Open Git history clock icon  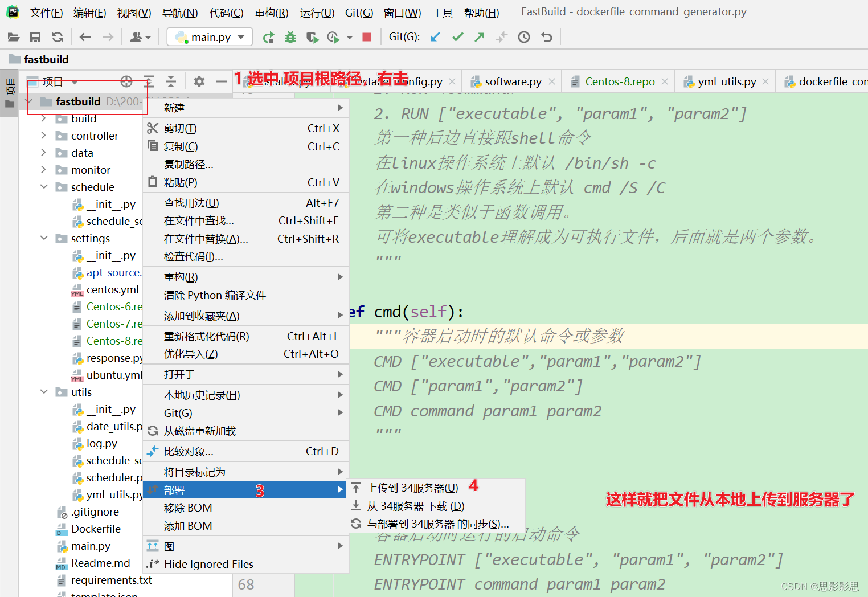524,37
